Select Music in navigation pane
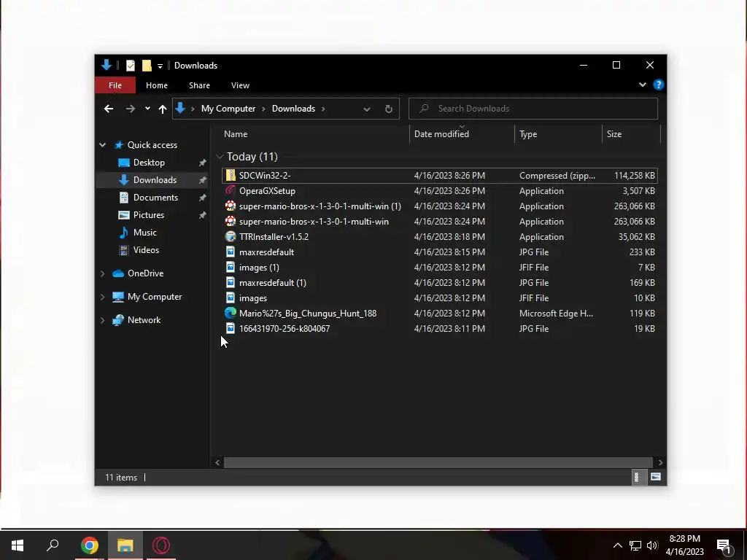This screenshot has width=747, height=560. (145, 233)
